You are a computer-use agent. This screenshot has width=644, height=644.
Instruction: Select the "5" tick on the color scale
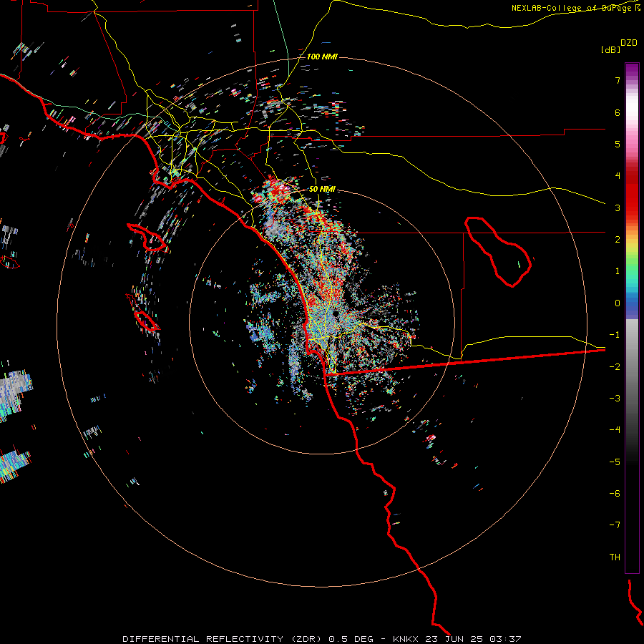point(618,144)
